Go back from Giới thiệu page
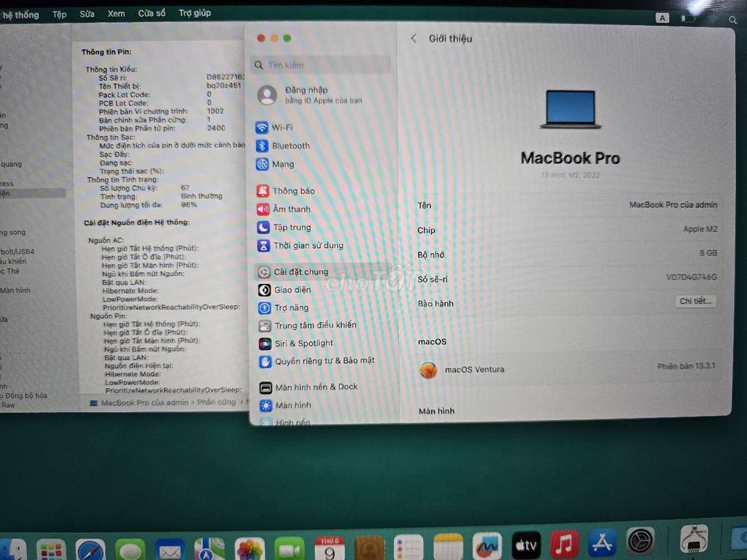Screen dimensions: 747x560 (414, 39)
